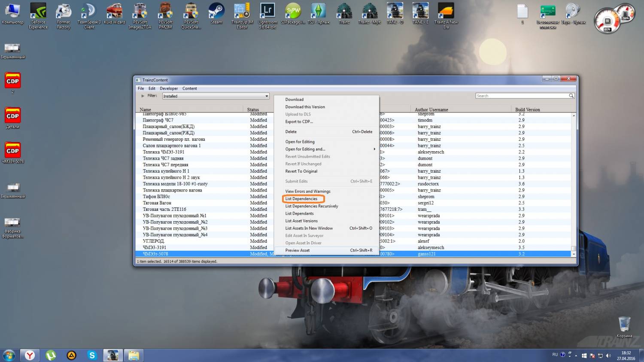
Task: Open the Recycle Bin on the desktop
Action: (624, 325)
